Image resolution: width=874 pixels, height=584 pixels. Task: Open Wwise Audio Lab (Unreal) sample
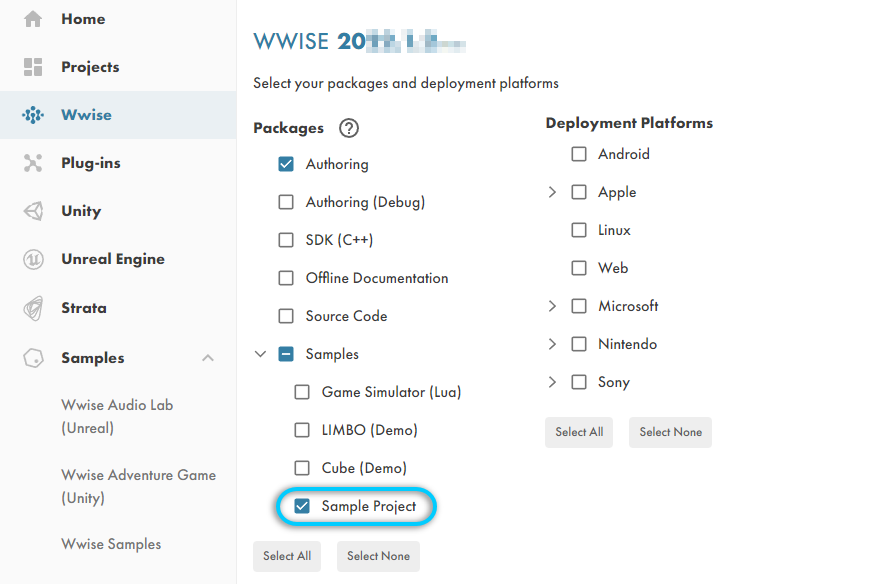tap(117, 416)
